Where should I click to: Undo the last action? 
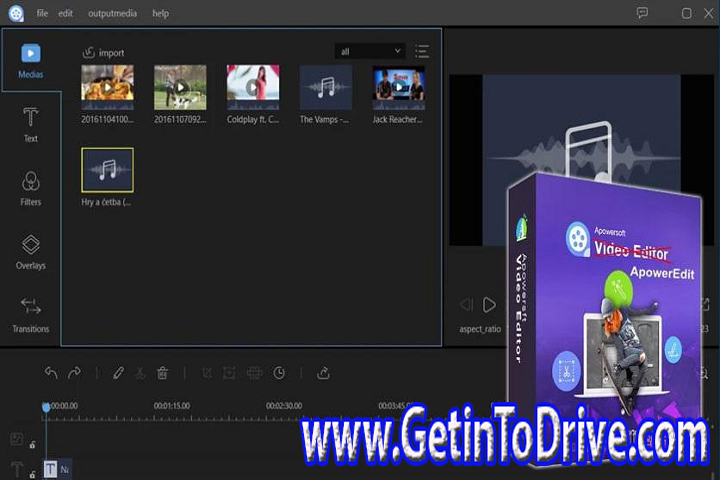[51, 373]
